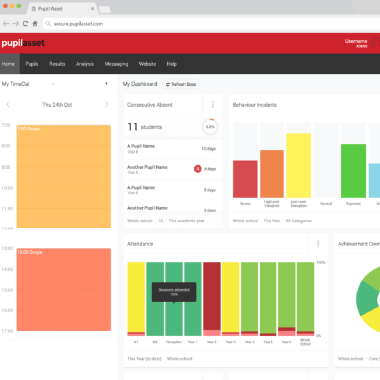Viewport: 380px width, 380px height.
Task: Open the Pupils menu
Action: pos(32,64)
